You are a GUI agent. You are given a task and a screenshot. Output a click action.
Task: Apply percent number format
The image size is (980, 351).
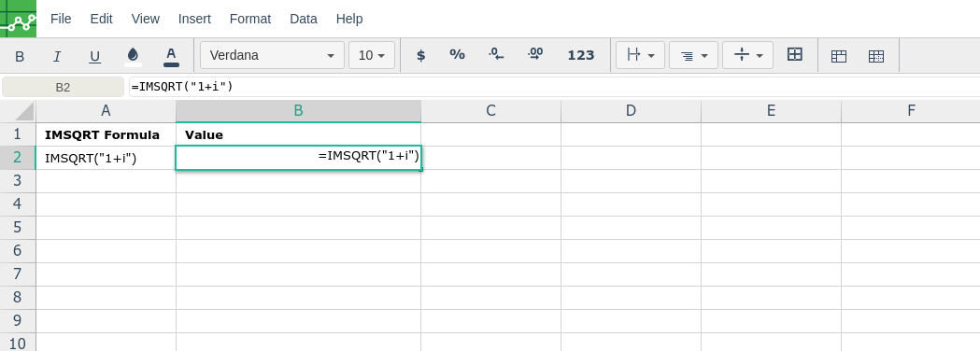(x=457, y=55)
